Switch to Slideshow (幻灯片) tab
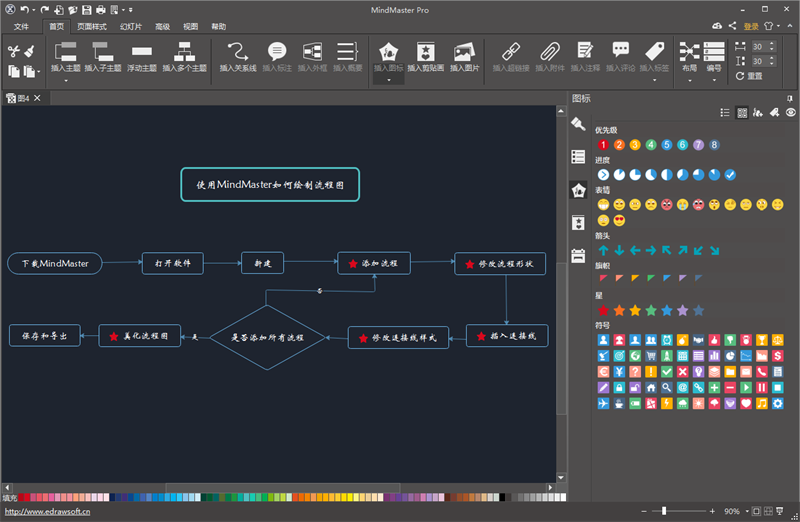800x522 pixels. point(131,27)
